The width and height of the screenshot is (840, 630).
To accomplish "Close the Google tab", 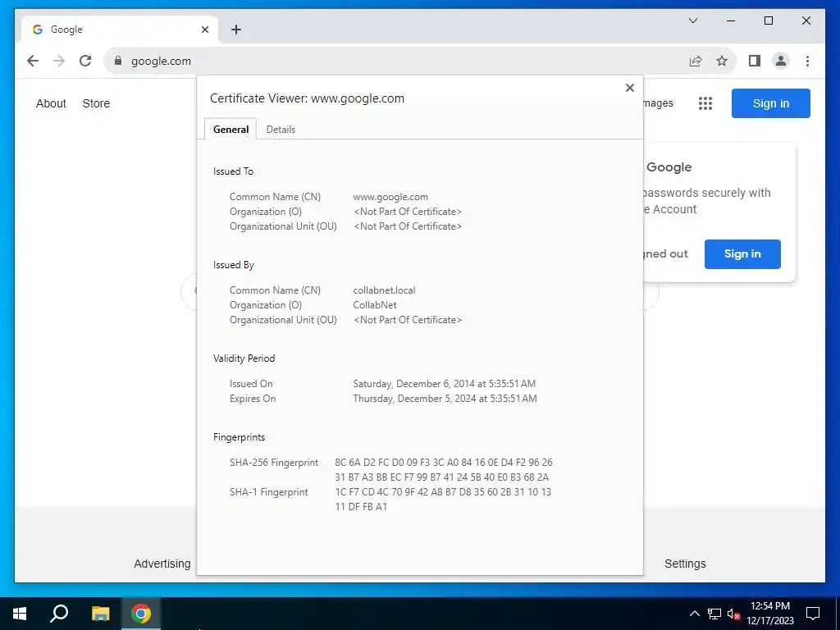I will coord(204,30).
